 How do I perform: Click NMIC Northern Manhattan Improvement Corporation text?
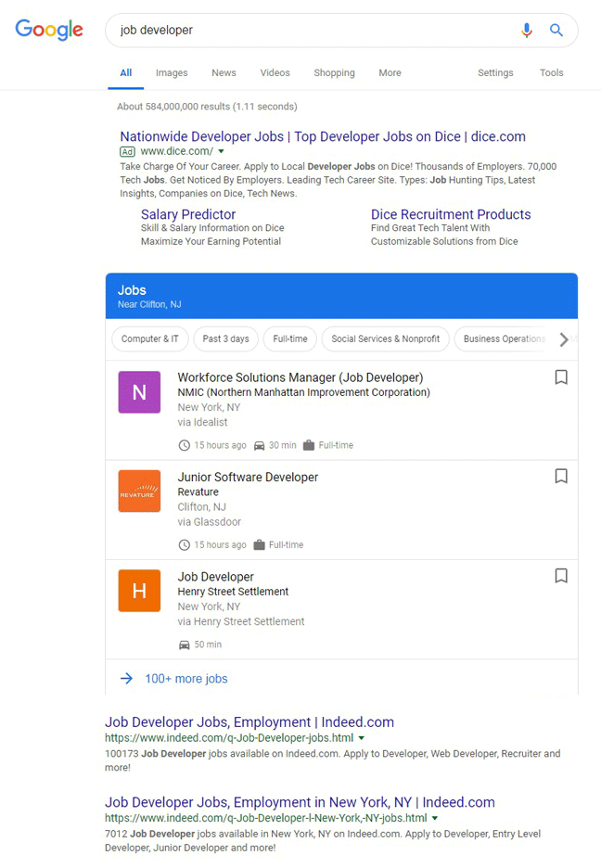pos(304,392)
